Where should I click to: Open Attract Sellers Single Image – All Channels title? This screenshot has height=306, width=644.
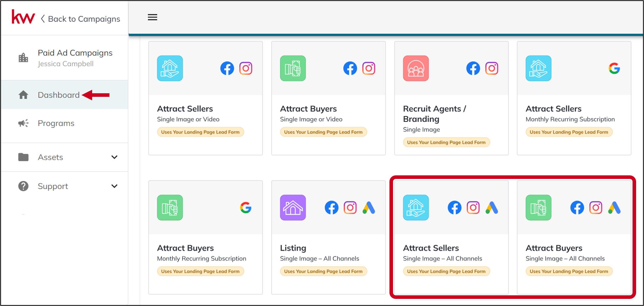(431, 248)
